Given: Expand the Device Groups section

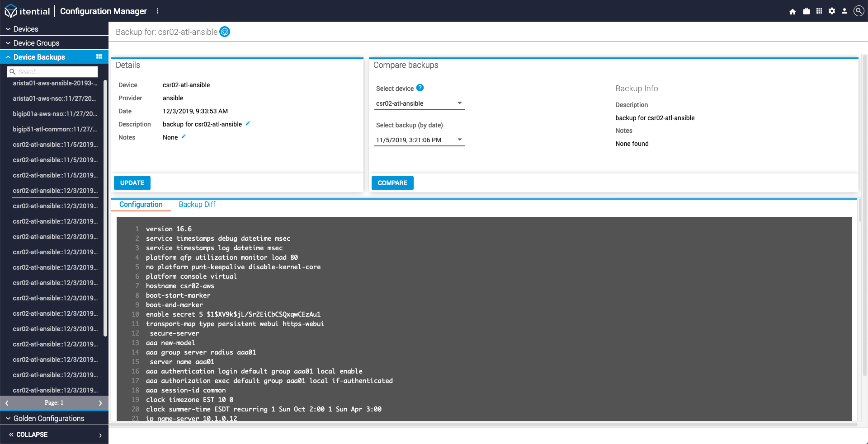Looking at the screenshot, I should pos(54,43).
